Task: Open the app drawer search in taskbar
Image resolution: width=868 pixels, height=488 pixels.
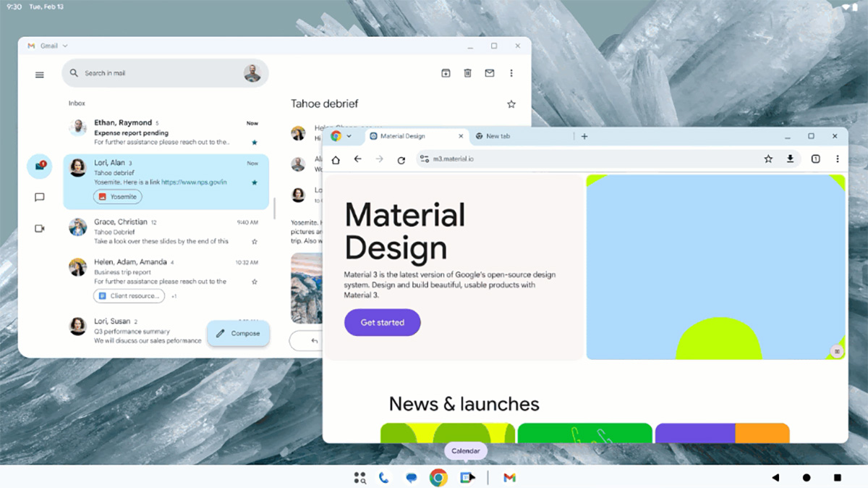Action: (359, 478)
